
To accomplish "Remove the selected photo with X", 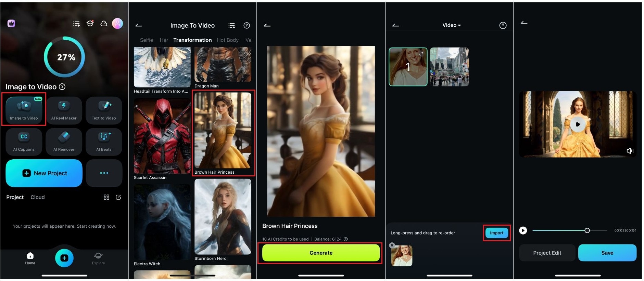I will 392,245.
